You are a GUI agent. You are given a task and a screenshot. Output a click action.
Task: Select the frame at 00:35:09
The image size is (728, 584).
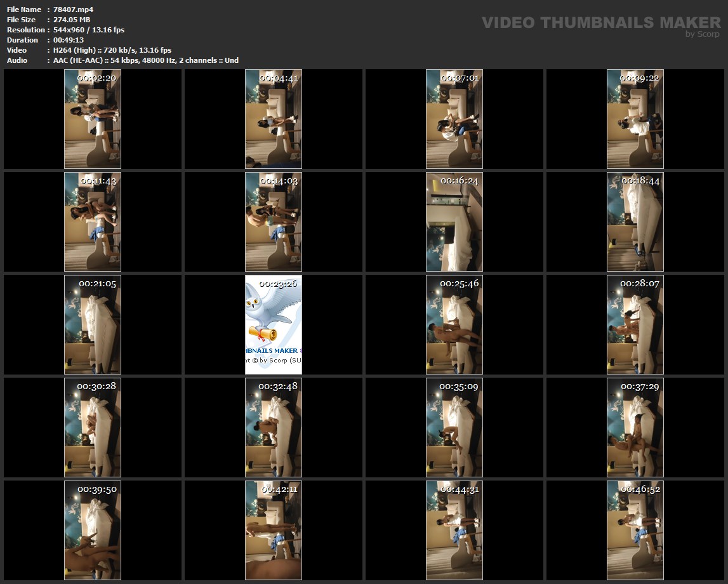click(x=454, y=427)
